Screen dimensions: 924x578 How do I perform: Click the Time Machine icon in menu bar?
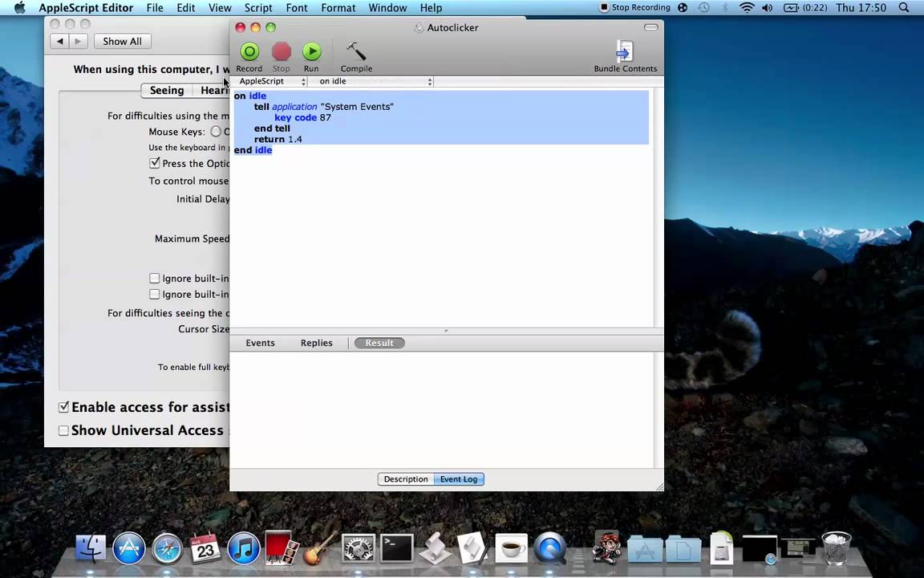[x=703, y=8]
